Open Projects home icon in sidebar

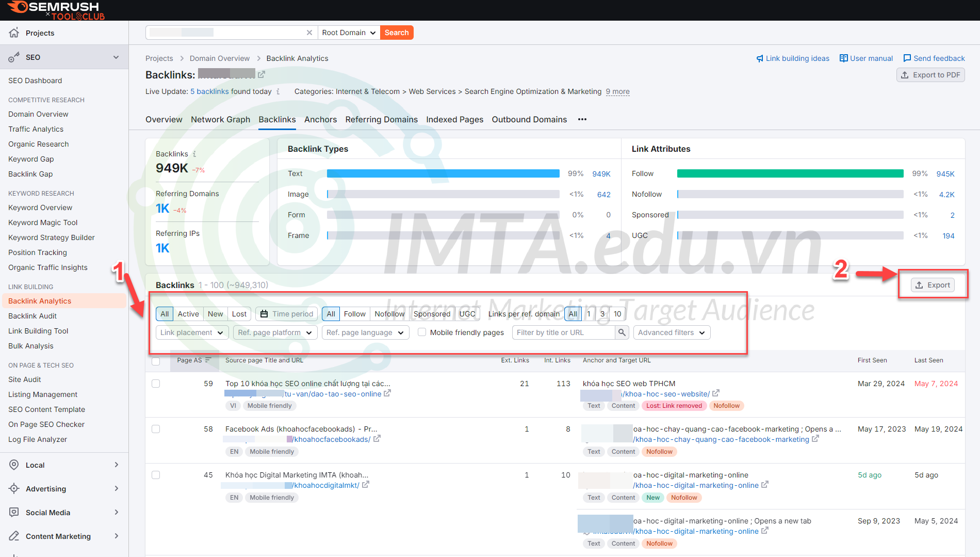point(14,33)
